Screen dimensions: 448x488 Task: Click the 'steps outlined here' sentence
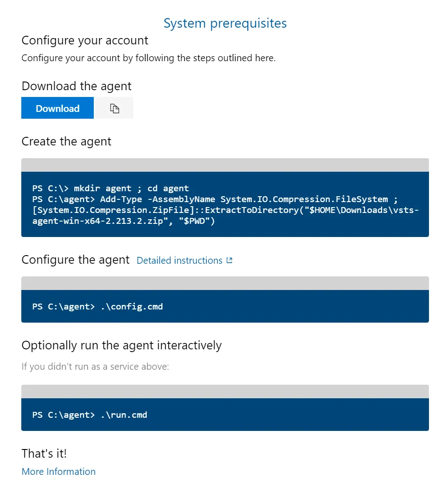(x=148, y=58)
